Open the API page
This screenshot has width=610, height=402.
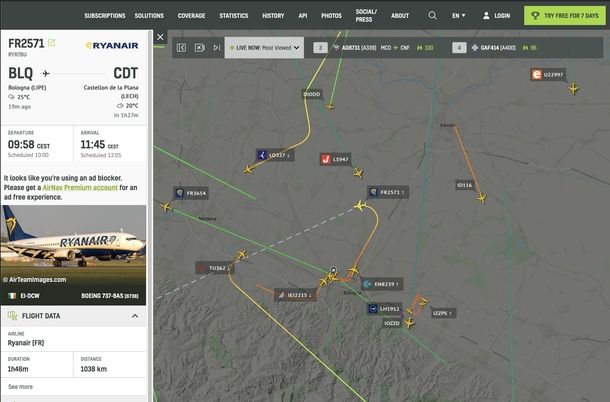[x=303, y=16]
